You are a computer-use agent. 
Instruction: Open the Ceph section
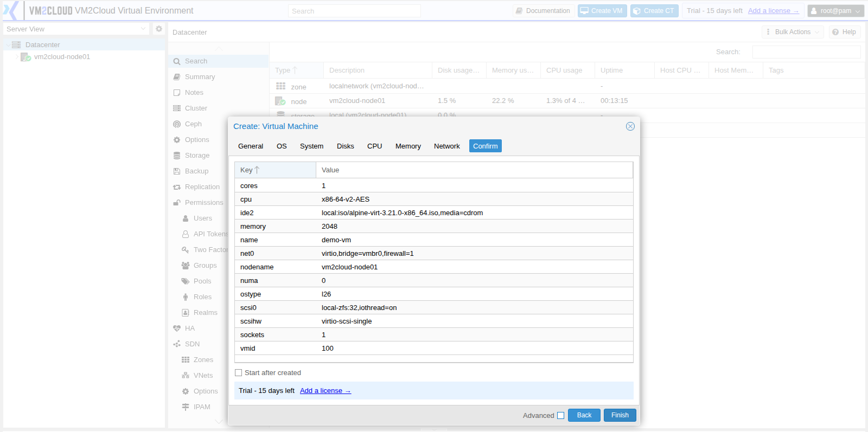tap(193, 124)
